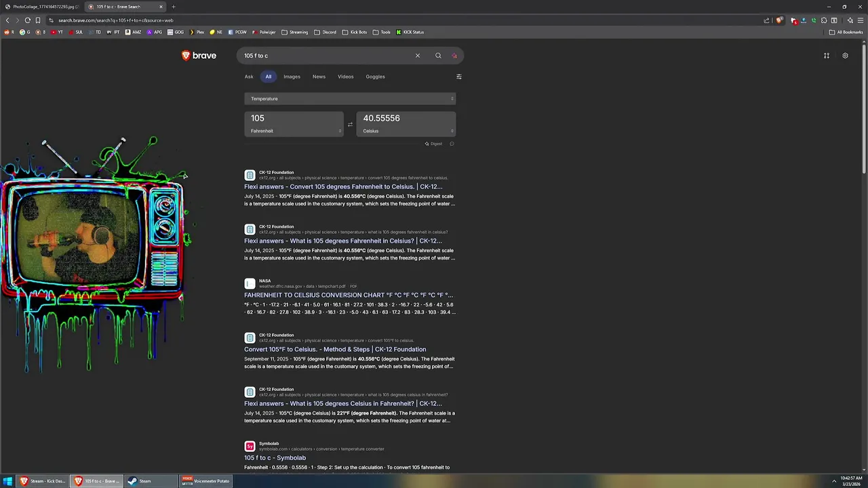The height and width of the screenshot is (488, 868).
Task: Swap Fahrenheit and Celsius units with the arrows
Action: (x=350, y=124)
